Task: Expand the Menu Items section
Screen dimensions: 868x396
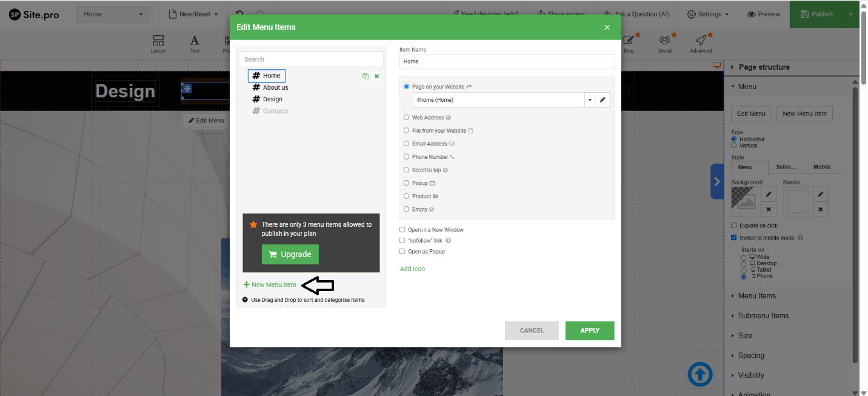Action: click(x=756, y=296)
